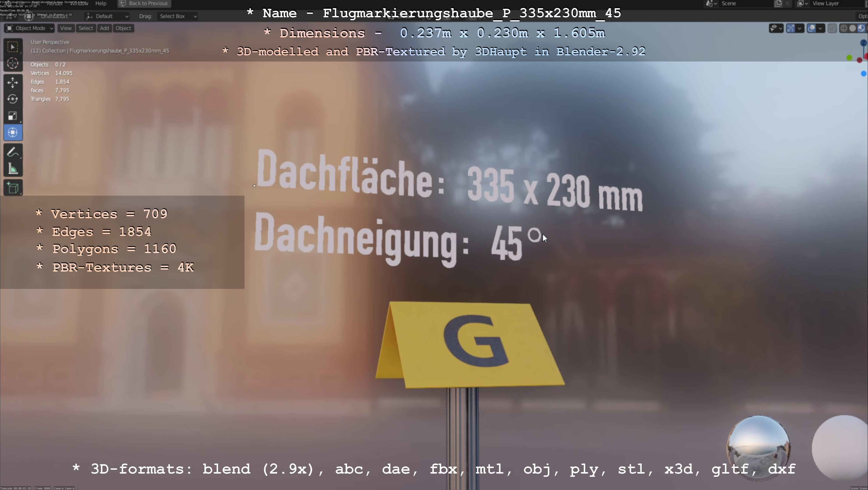
Task: Toggle X-ray view button
Action: (832, 29)
